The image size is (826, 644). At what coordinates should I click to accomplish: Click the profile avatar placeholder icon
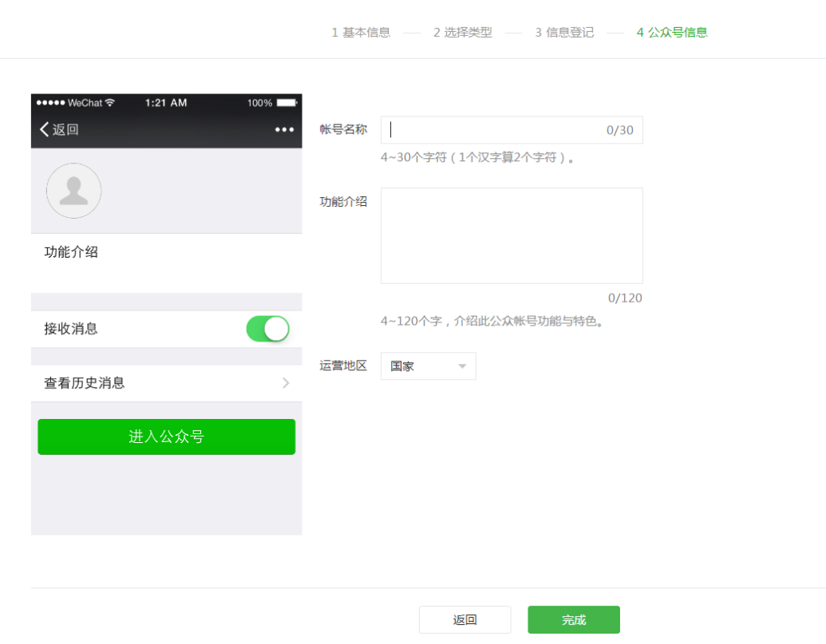pyautogui.click(x=73, y=191)
